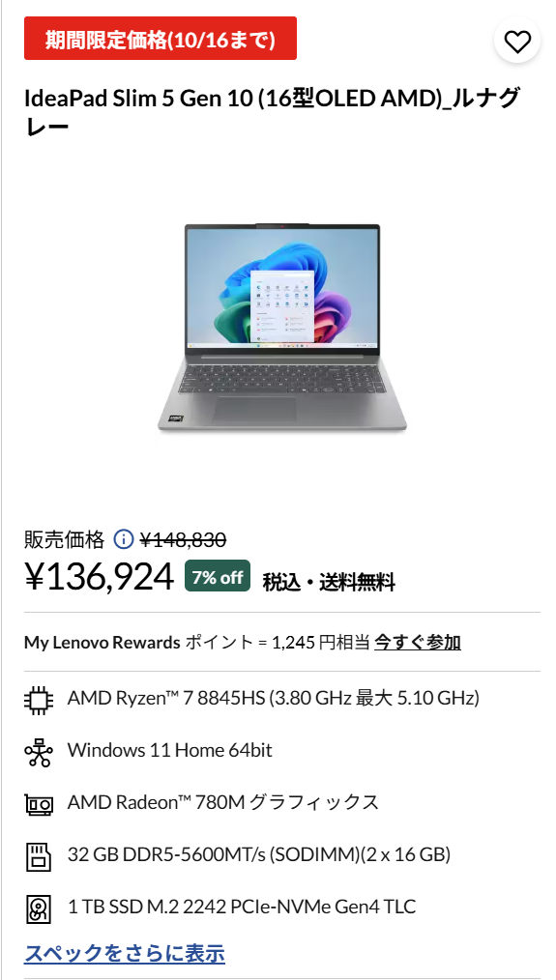
Task: Click the My Lenovo Rewards label
Action: (x=102, y=643)
